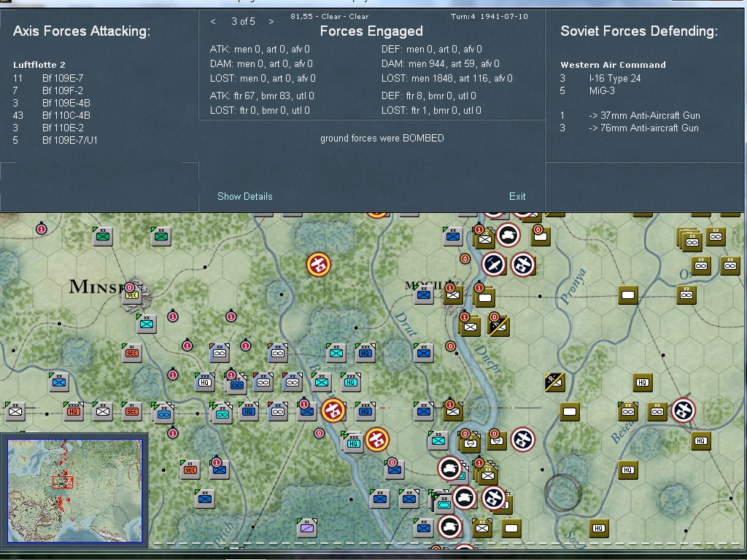Screen dimensions: 747x560
Task: Click the Luftflotte 2 heading
Action: point(39,65)
